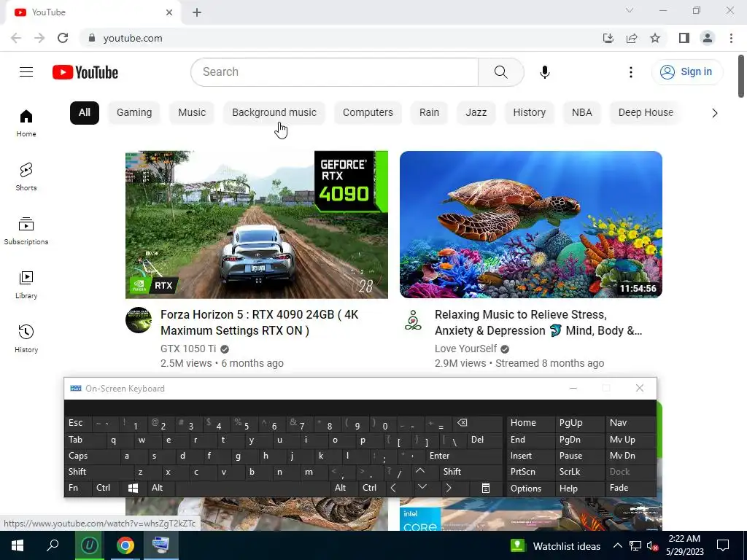Select Background music category chip
This screenshot has height=560, width=747.
pyautogui.click(x=274, y=113)
